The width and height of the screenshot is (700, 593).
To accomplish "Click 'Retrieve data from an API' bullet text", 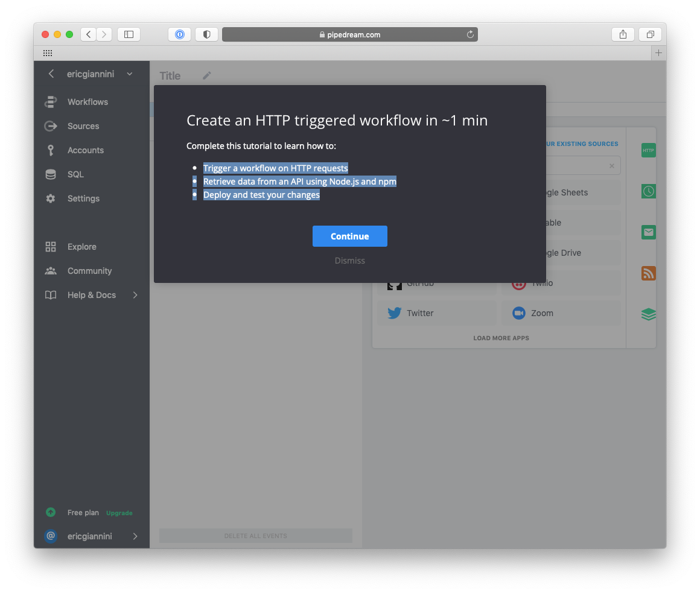I will coord(299,182).
